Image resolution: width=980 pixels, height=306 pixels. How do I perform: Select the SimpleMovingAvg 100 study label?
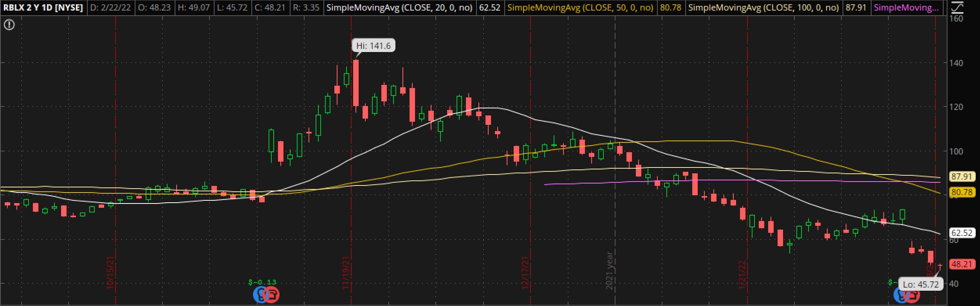(763, 7)
